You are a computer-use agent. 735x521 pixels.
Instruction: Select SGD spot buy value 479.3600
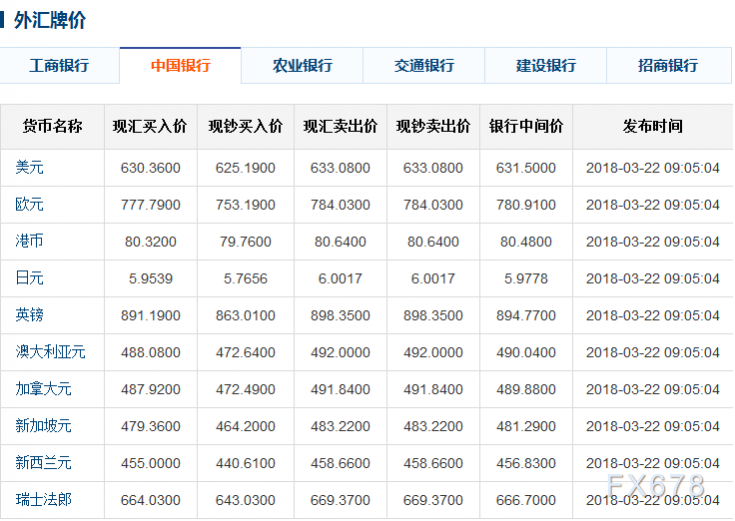click(x=150, y=426)
